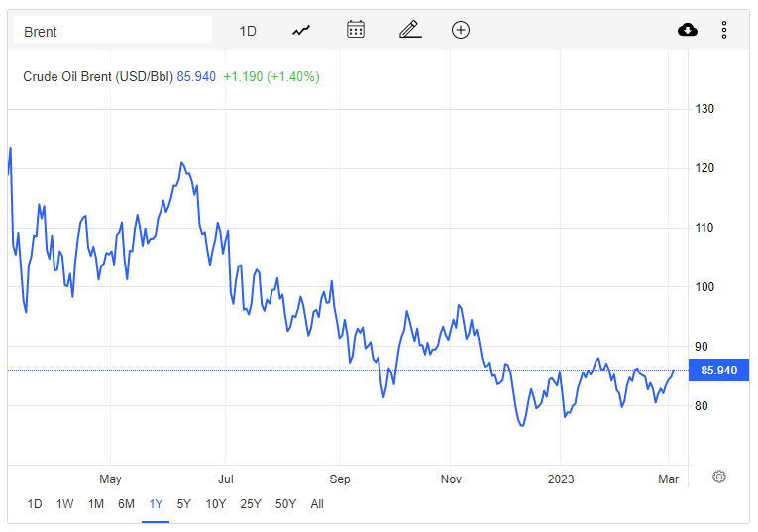Screen dimensions: 758x532
Task: Click the Crude Oil Brent (USD/Bbl) label
Action: pyautogui.click(x=98, y=77)
